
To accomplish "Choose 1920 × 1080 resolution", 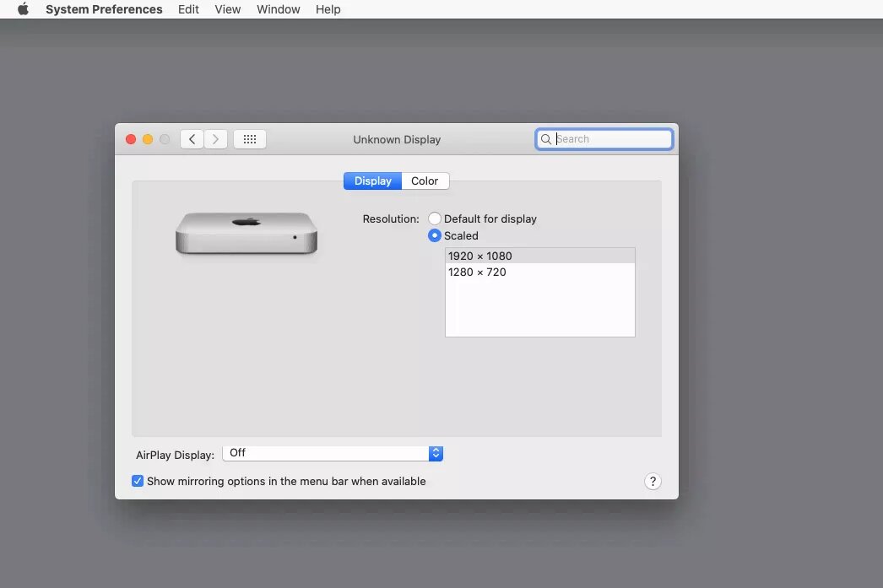I will (x=540, y=256).
